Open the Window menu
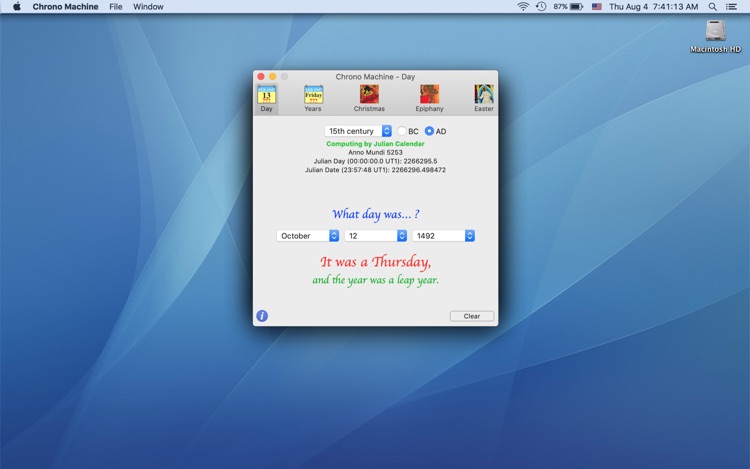This screenshot has width=750, height=469. [x=148, y=7]
